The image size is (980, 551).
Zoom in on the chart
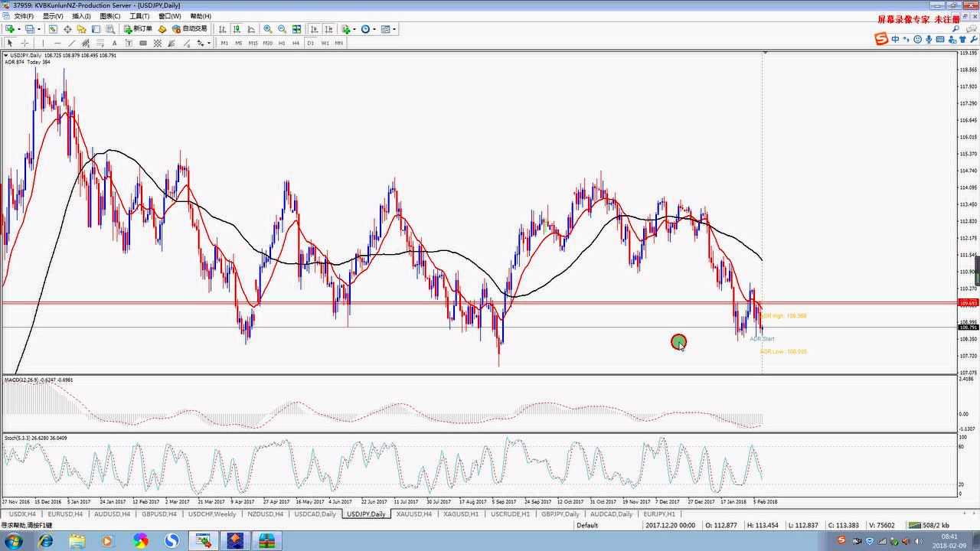point(268,29)
